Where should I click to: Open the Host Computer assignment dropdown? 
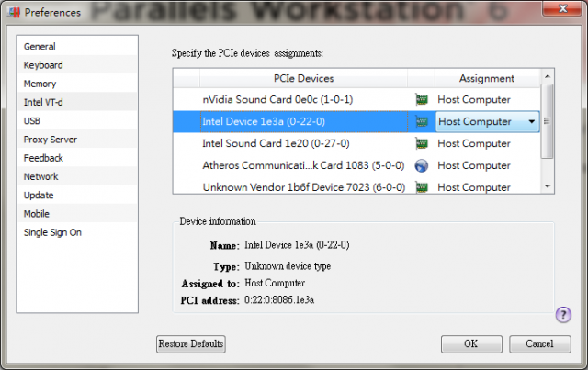pyautogui.click(x=488, y=121)
